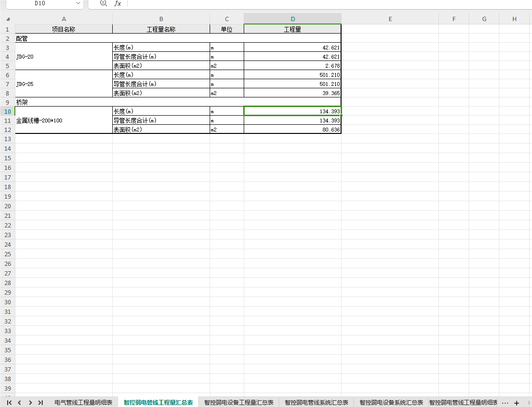Switch to 电气管线工程量明细表 sheet tab
This screenshot has width=532, height=407.
tap(83, 403)
